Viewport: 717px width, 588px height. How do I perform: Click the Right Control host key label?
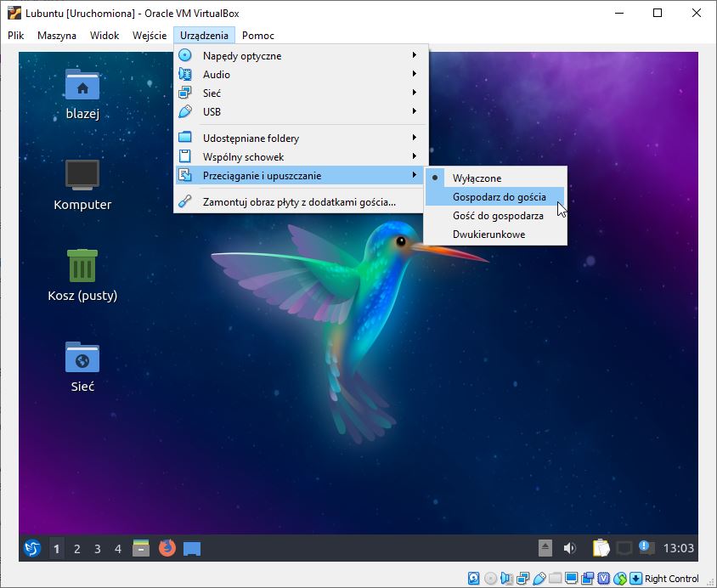[x=671, y=579]
